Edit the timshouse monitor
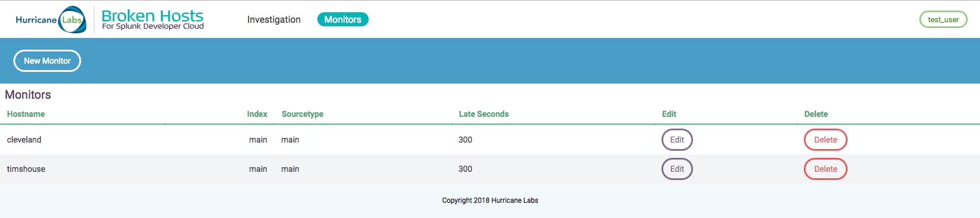980x218 pixels. [x=677, y=169]
